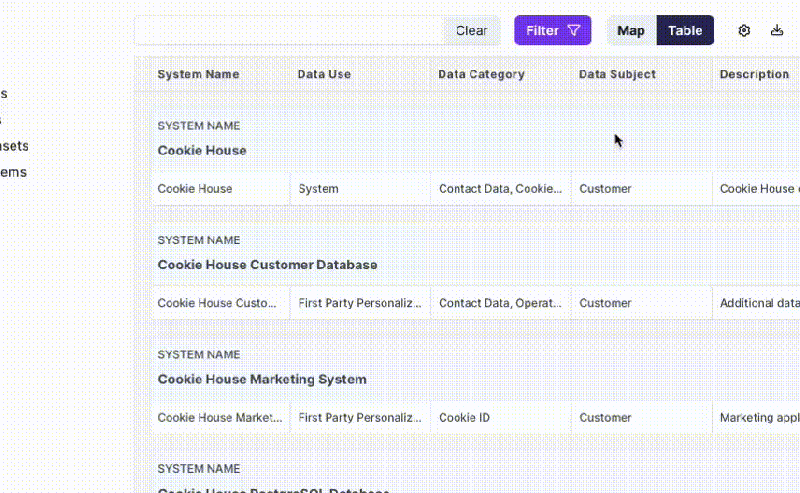Expand the Cookie House system group

click(202, 151)
